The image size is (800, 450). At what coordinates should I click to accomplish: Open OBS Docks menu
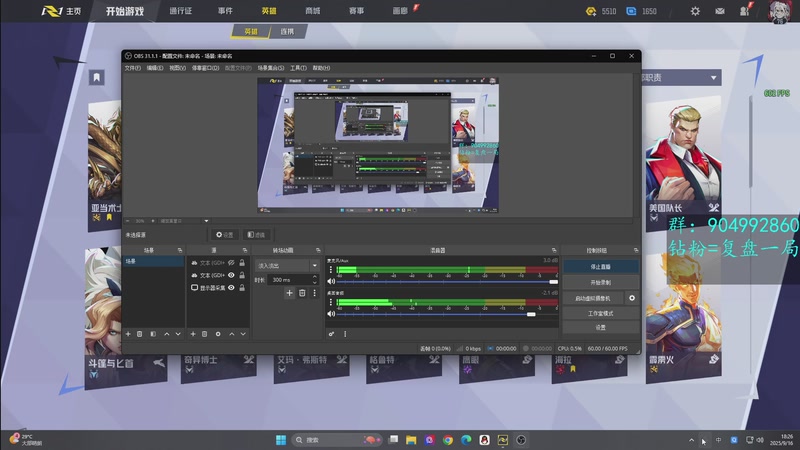206,68
